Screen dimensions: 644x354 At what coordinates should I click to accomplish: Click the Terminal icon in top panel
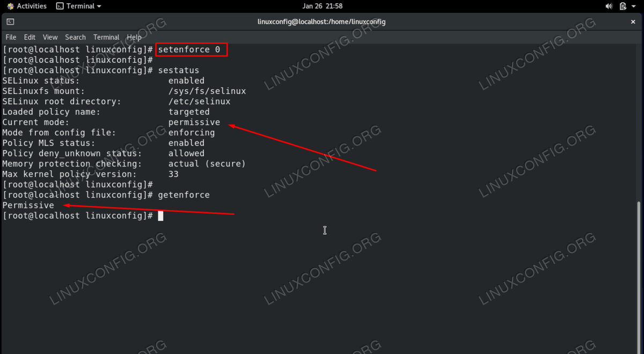tap(60, 6)
